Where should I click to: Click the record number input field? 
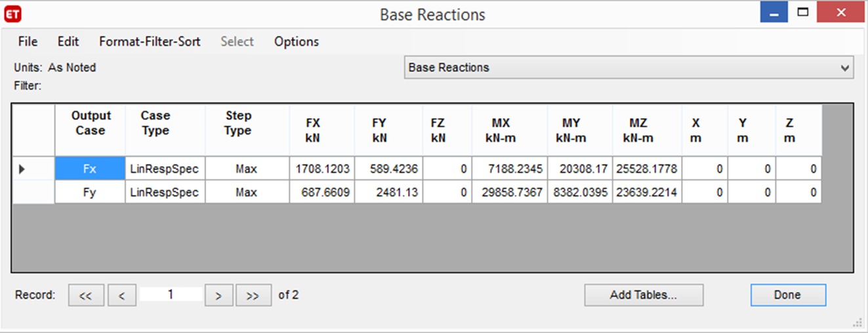171,295
